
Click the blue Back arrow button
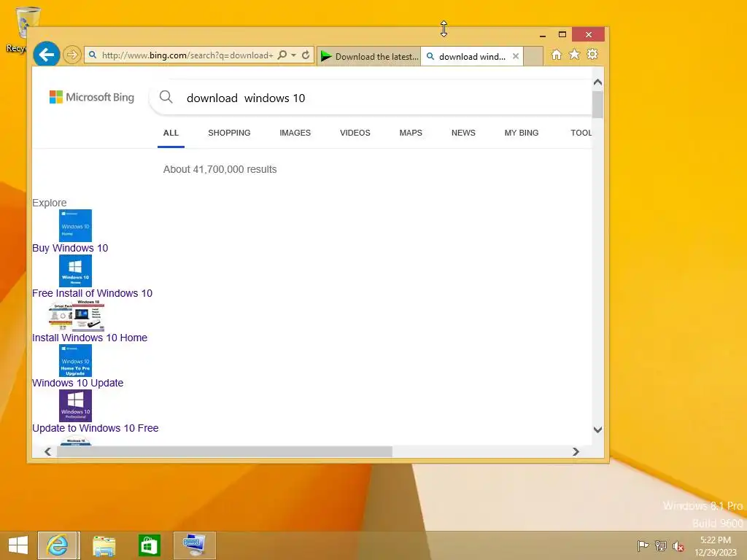click(46, 55)
